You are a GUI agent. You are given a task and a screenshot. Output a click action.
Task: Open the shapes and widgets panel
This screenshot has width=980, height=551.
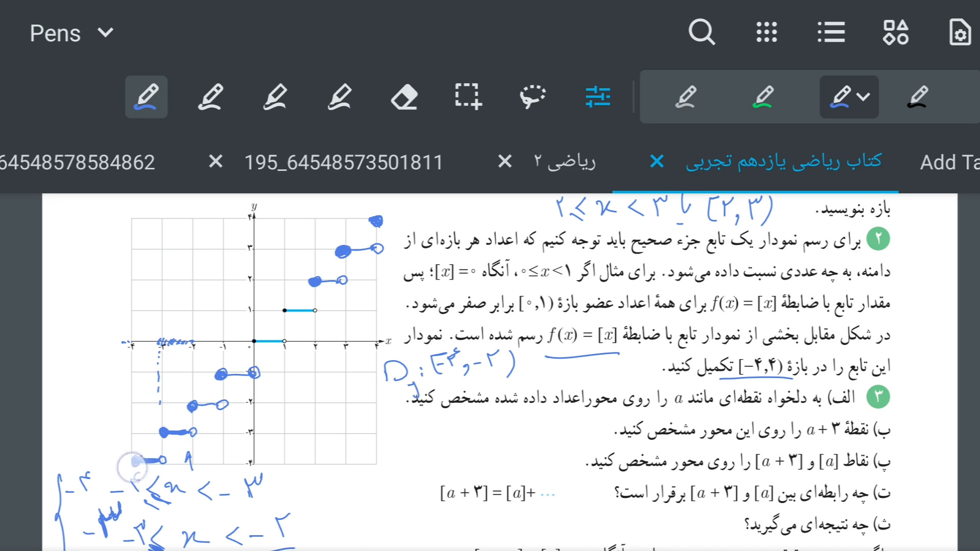click(896, 33)
